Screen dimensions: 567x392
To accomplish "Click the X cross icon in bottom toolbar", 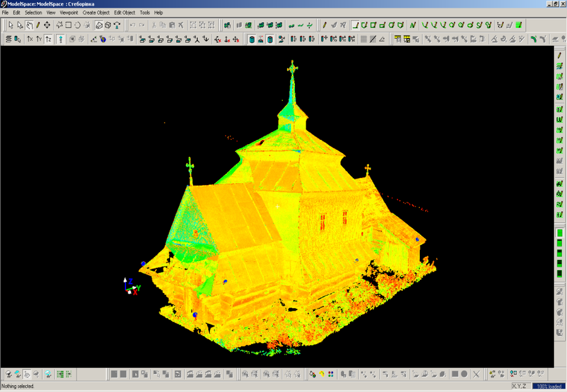I will click(477, 374).
